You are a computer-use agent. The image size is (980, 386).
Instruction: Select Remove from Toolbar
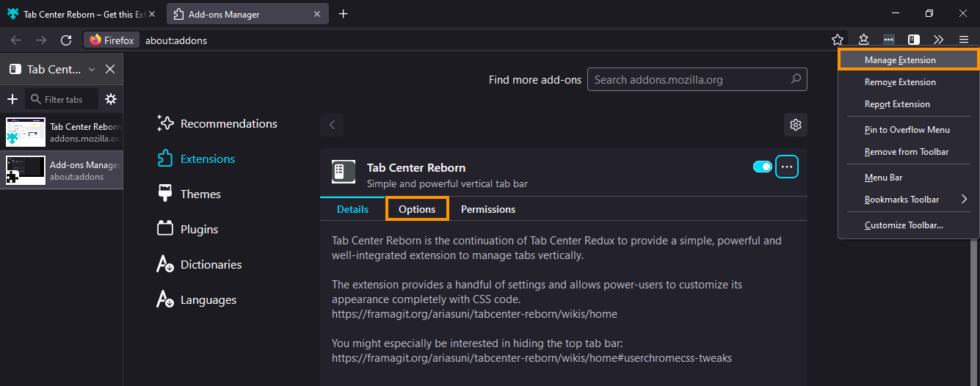[909, 152]
